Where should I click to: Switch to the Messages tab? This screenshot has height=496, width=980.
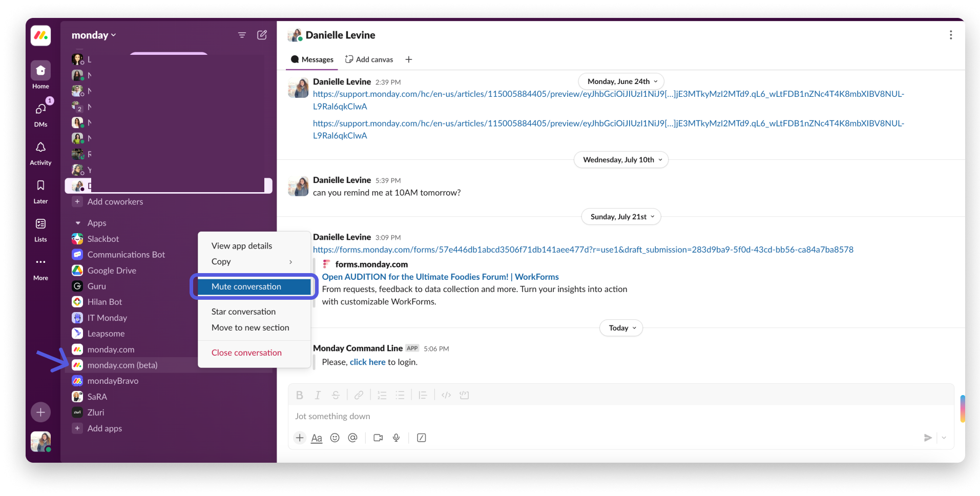pyautogui.click(x=312, y=59)
